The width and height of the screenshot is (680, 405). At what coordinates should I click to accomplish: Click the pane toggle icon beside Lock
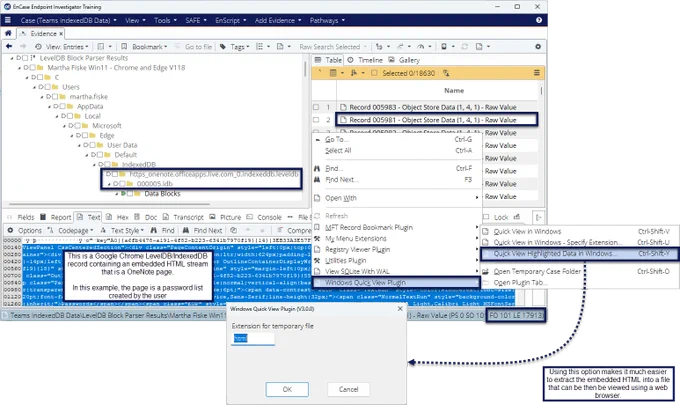coord(538,217)
